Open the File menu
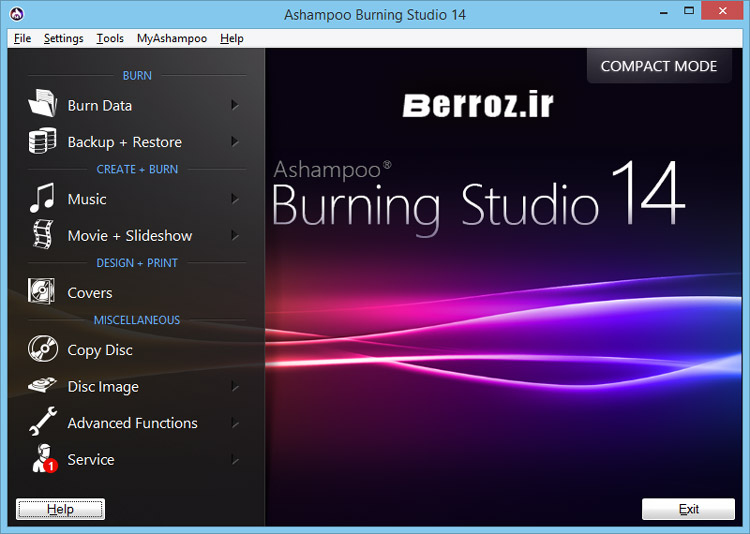Image resolution: width=750 pixels, height=534 pixels. 23,38
